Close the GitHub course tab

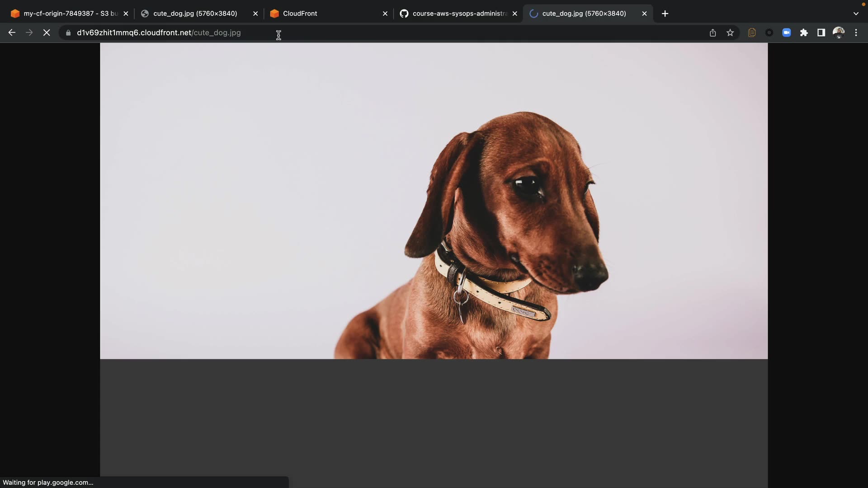click(x=514, y=14)
